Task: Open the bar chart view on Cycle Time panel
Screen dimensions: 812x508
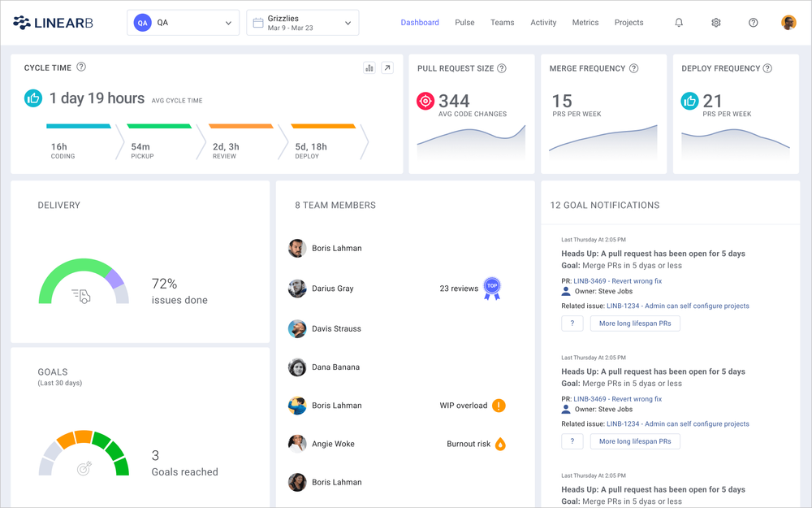Action: pyautogui.click(x=369, y=67)
